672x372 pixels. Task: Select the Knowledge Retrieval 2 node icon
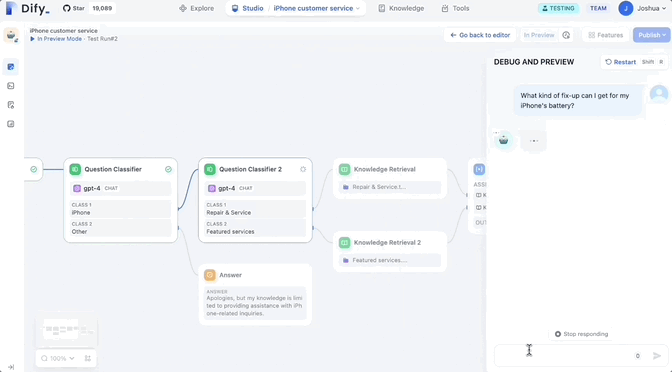pyautogui.click(x=345, y=243)
